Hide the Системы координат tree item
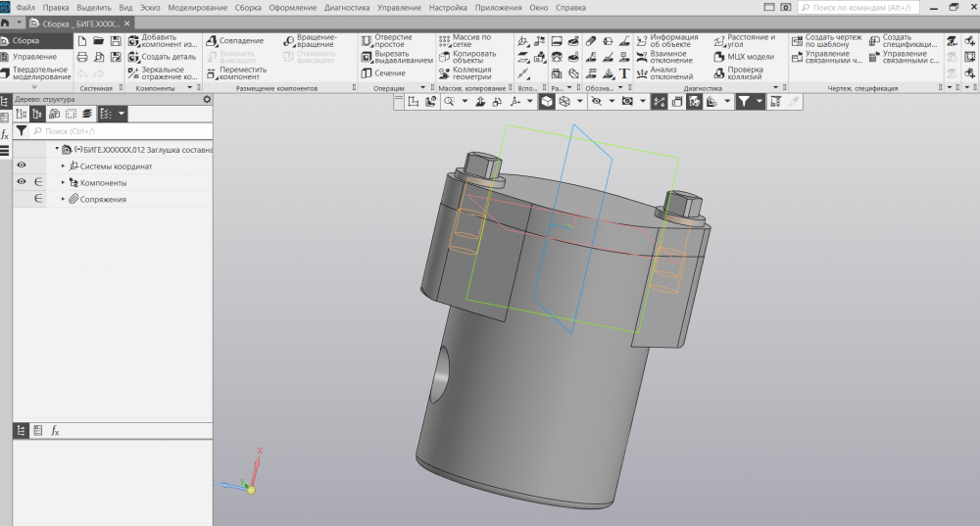 pos(22,166)
